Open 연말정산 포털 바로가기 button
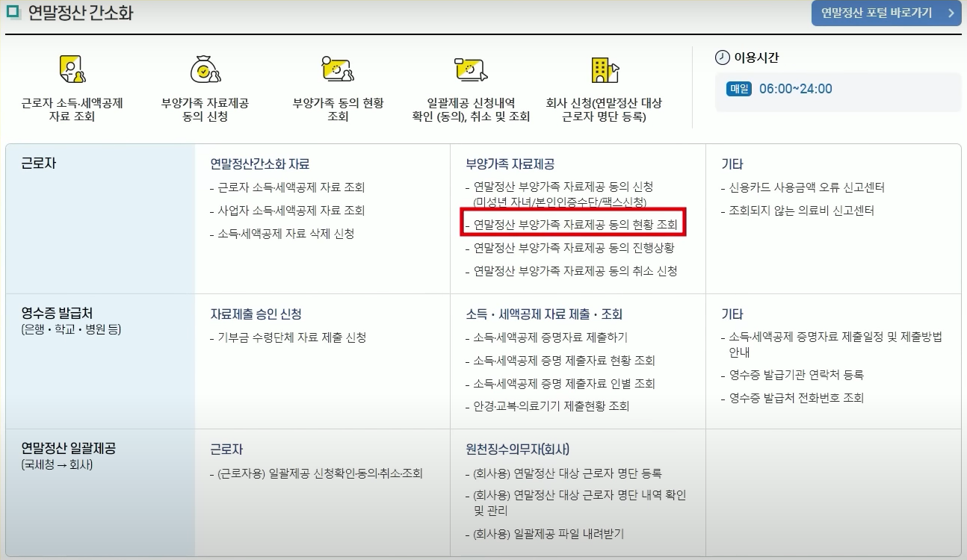 click(x=886, y=13)
